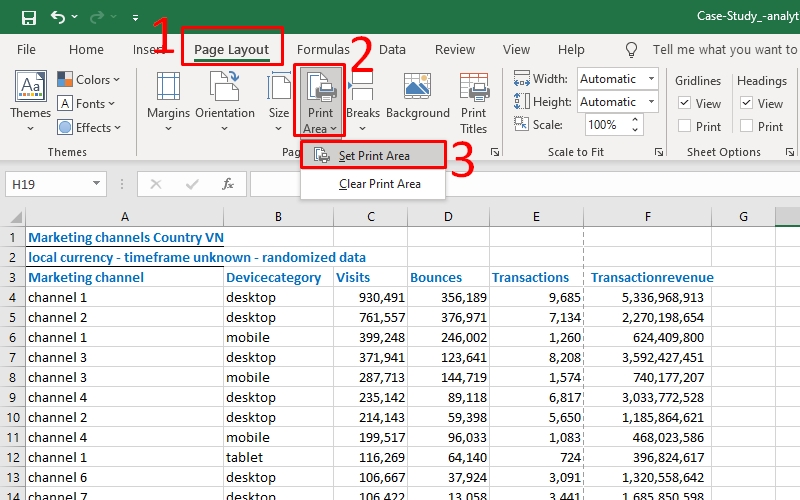Click the Insert Function fx icon
800x500 pixels.
click(228, 184)
